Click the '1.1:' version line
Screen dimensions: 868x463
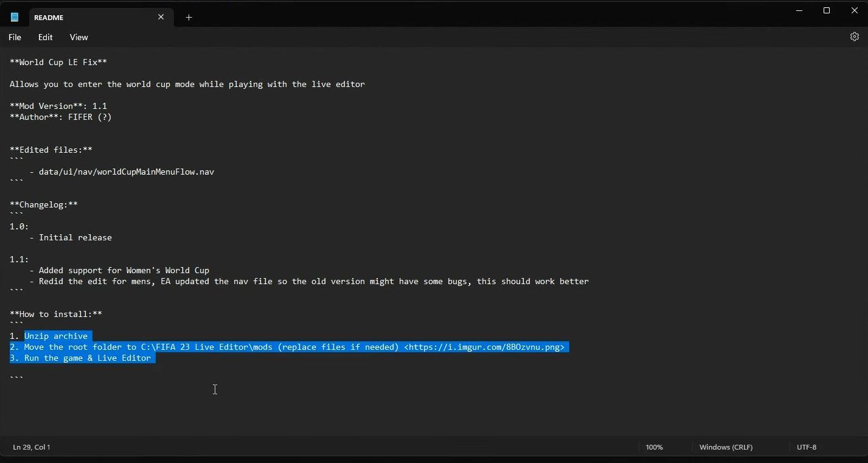tap(19, 259)
